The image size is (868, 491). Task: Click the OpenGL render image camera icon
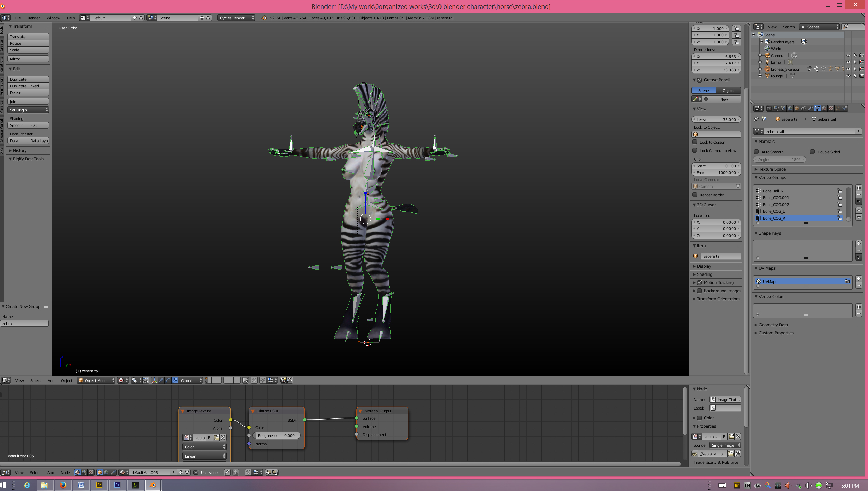tap(283, 380)
